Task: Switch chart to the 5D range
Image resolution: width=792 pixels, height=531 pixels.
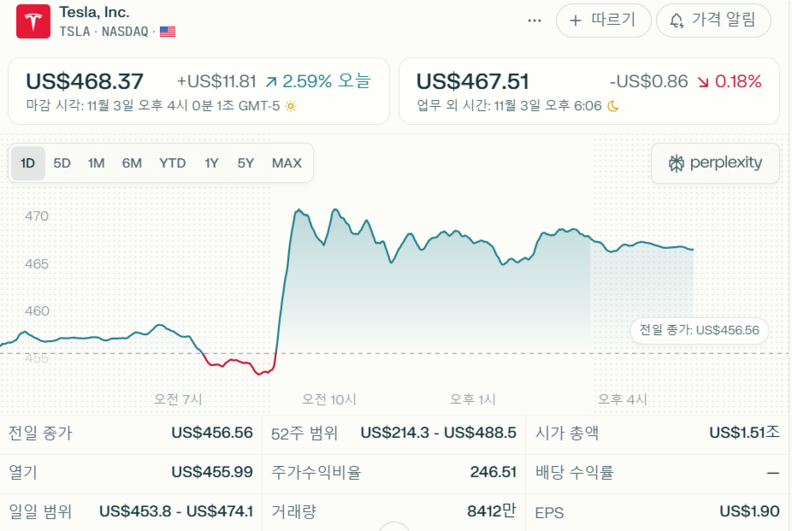Action: click(62, 163)
